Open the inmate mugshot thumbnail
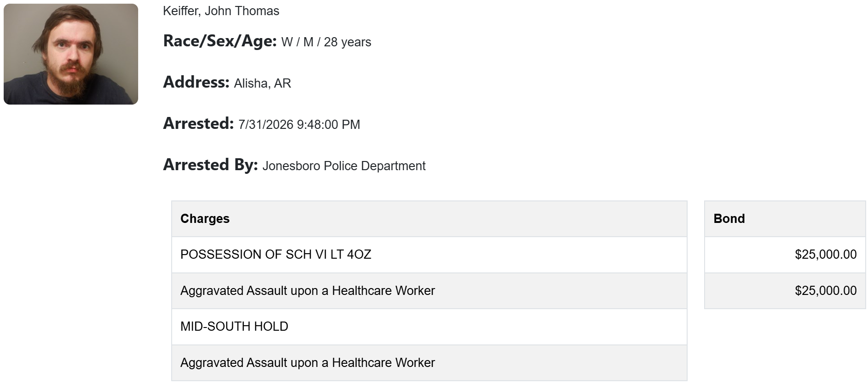This screenshot has height=383, width=868. point(71,54)
